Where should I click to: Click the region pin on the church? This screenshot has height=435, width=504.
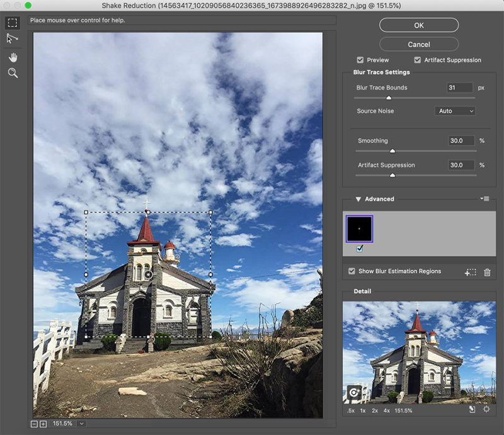click(148, 274)
